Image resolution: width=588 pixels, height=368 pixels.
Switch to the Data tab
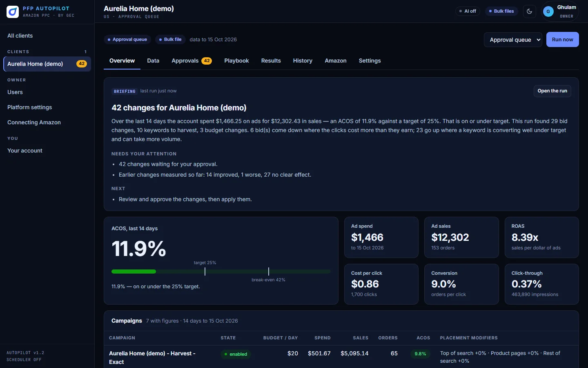tap(153, 61)
